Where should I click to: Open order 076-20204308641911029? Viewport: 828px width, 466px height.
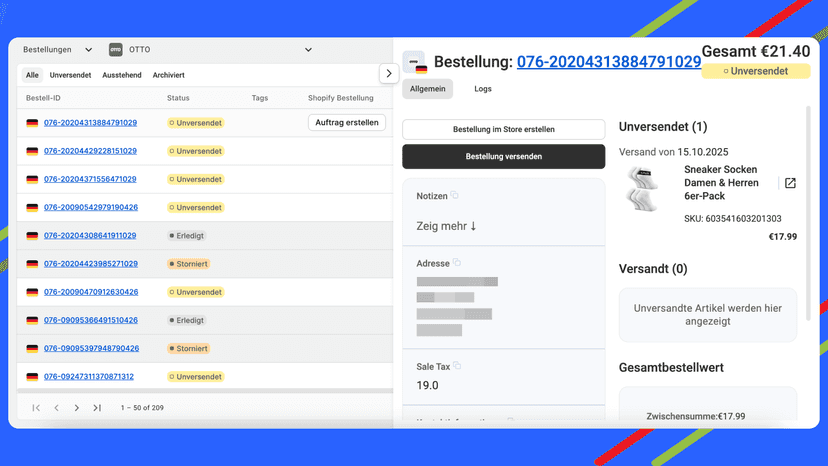click(x=90, y=236)
